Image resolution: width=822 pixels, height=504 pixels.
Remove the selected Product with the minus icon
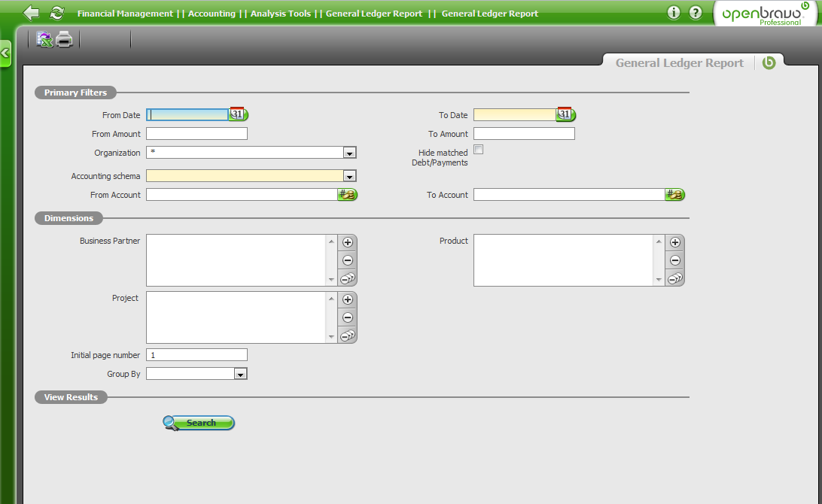675,260
